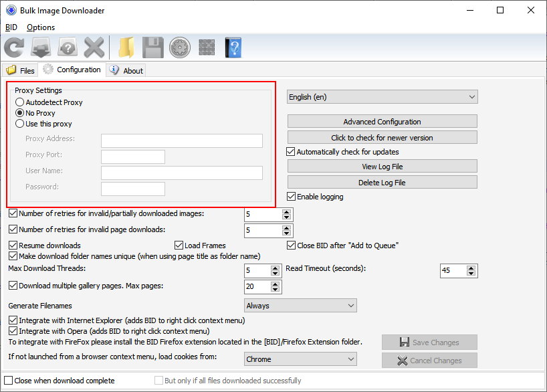Click Save Changes button

point(429,342)
